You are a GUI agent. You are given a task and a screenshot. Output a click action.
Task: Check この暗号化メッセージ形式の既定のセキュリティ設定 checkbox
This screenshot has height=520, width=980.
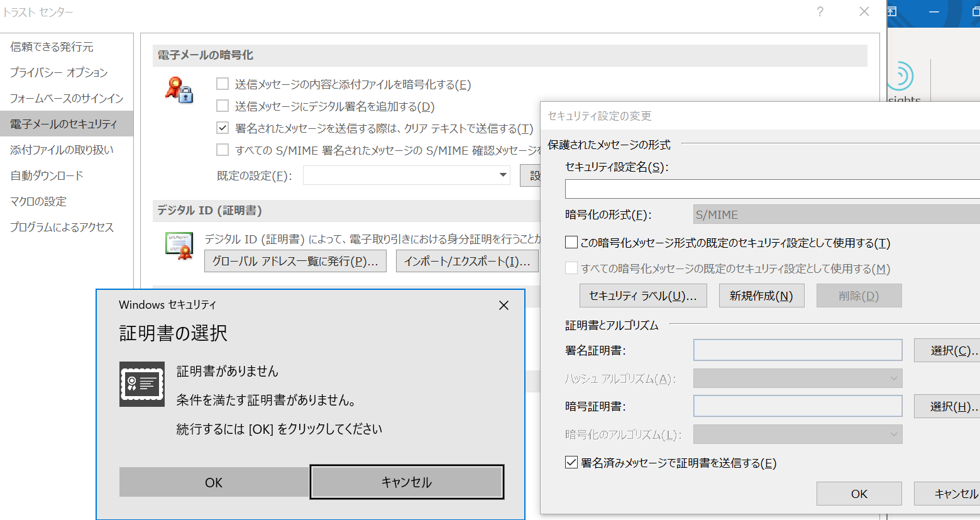click(571, 242)
